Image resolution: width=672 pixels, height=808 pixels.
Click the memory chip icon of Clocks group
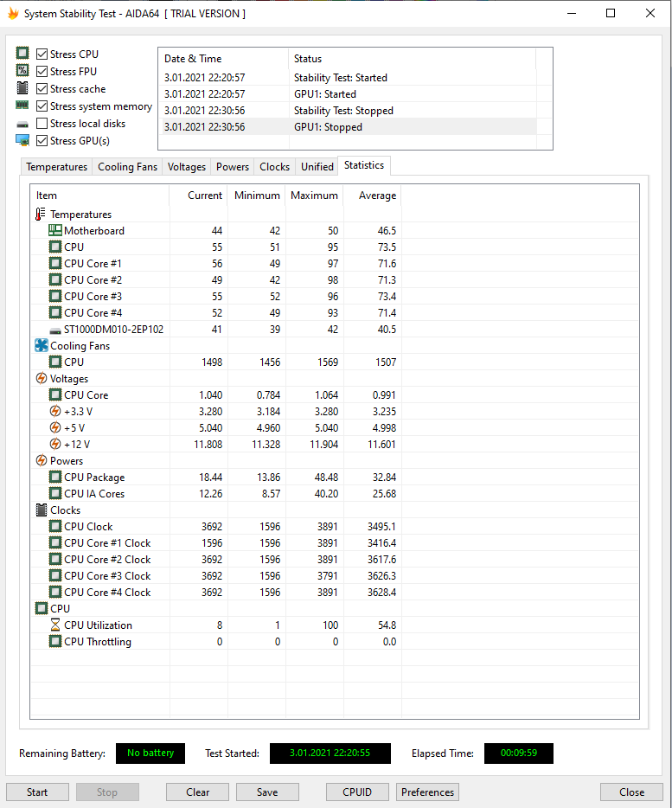42,510
